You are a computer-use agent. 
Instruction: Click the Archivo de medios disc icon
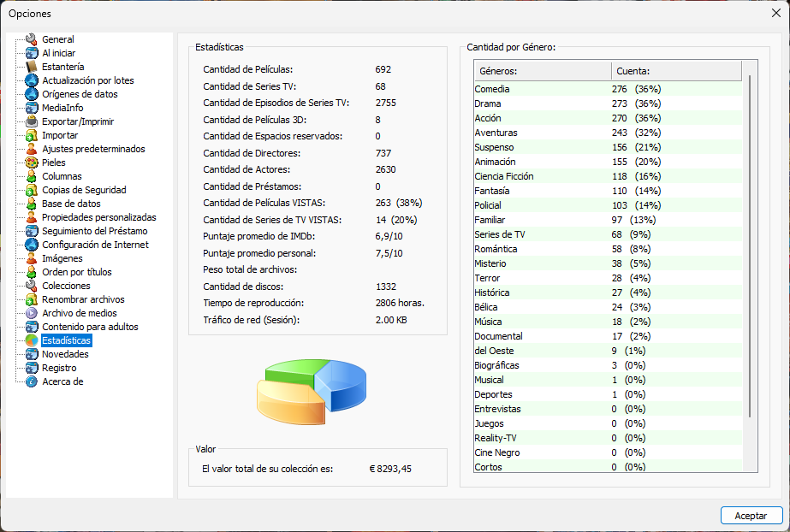[x=32, y=313]
